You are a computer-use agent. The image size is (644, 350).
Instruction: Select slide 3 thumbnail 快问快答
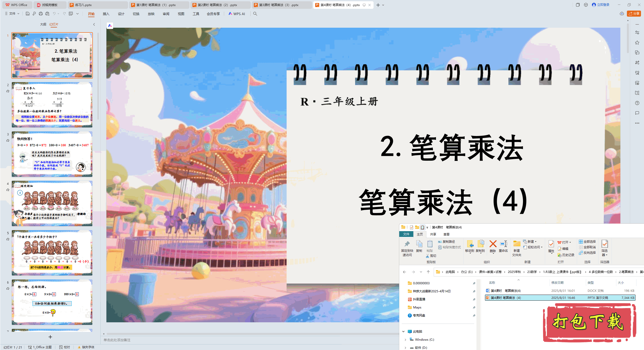click(52, 154)
